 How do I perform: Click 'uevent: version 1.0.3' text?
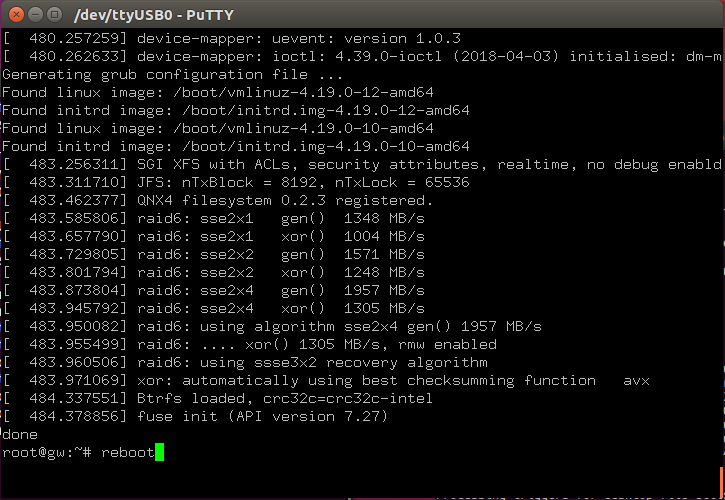pyautogui.click(x=366, y=38)
